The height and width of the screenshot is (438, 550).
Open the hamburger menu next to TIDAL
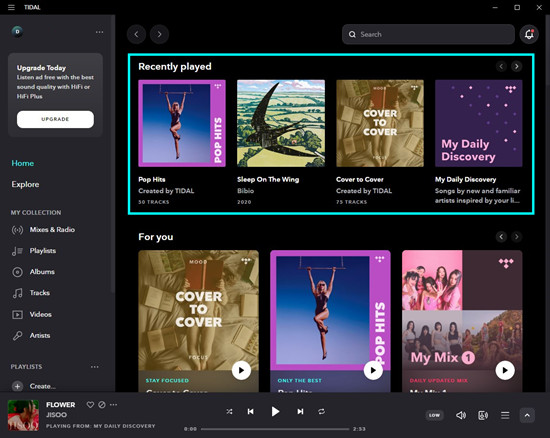pyautogui.click(x=11, y=7)
